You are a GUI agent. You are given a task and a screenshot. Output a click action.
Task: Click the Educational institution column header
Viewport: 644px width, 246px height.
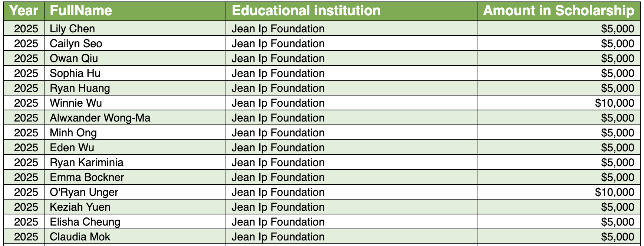click(306, 11)
